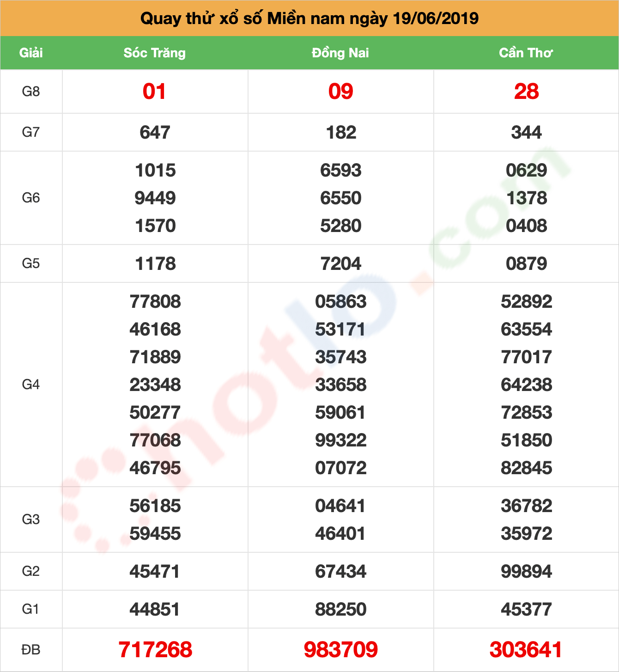Select G6 number 0629
Screen dimensions: 619x672
click(x=527, y=171)
